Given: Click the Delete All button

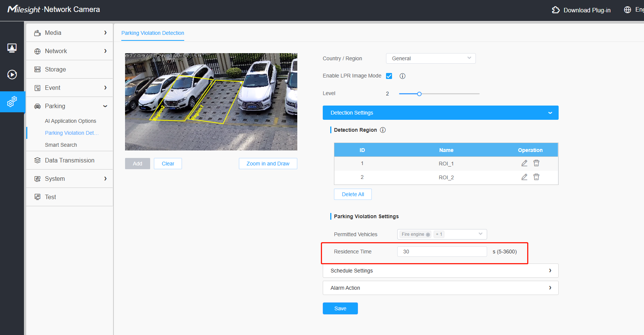Looking at the screenshot, I should click(353, 194).
